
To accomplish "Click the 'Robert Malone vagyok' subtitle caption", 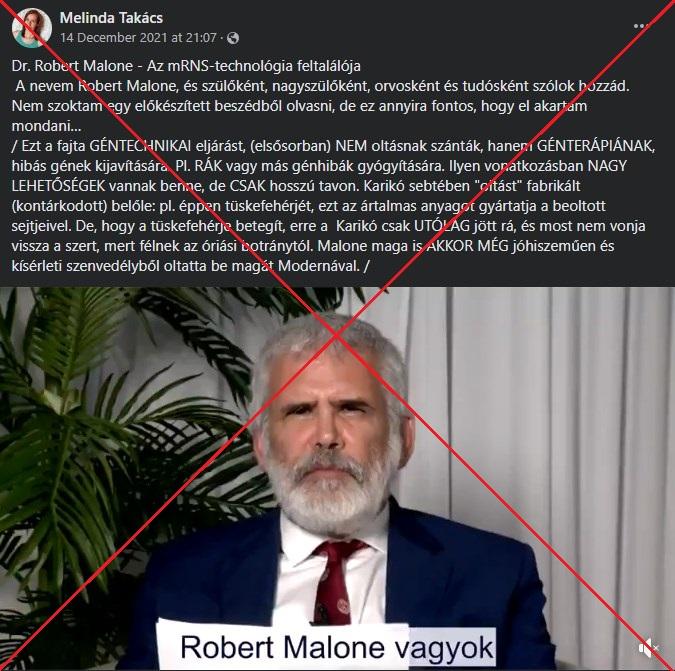I will coord(337,647).
